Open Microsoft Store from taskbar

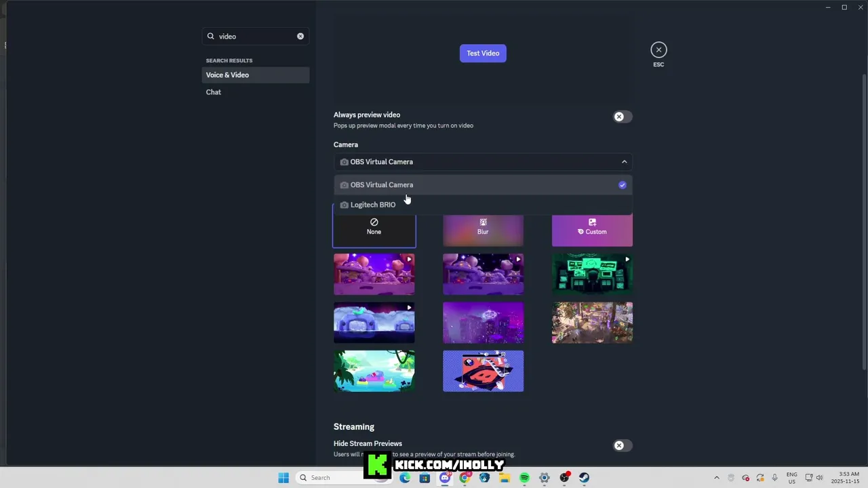tap(425, 478)
